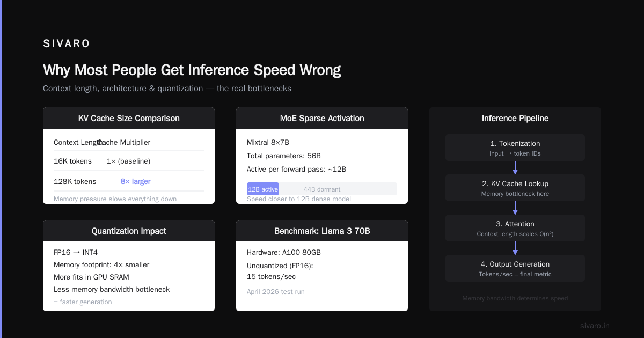The height and width of the screenshot is (338, 644).
Task: Click the highlighted '8× larger' value
Action: pyautogui.click(x=135, y=181)
